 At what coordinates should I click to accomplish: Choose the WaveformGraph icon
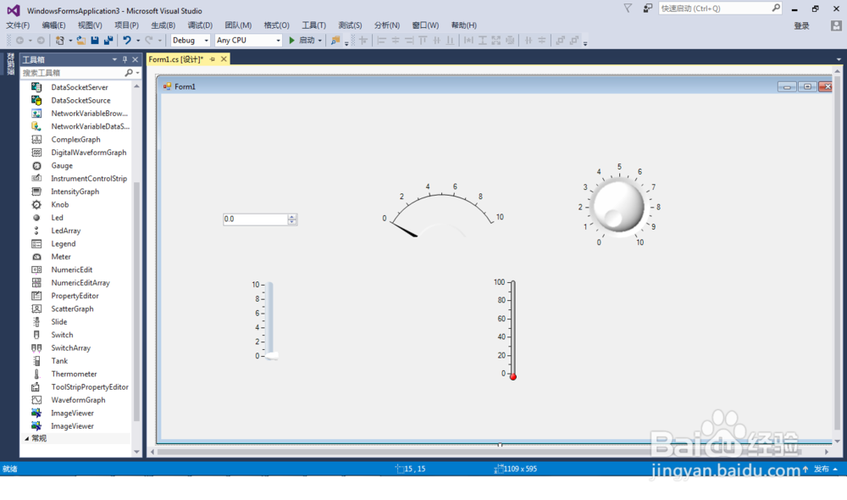[36, 400]
